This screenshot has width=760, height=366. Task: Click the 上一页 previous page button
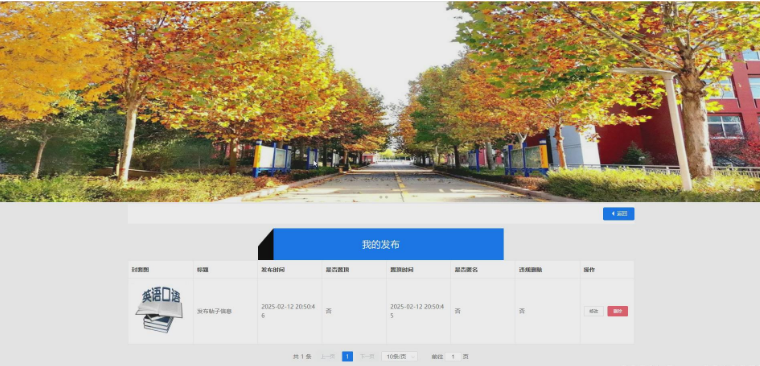click(x=328, y=357)
